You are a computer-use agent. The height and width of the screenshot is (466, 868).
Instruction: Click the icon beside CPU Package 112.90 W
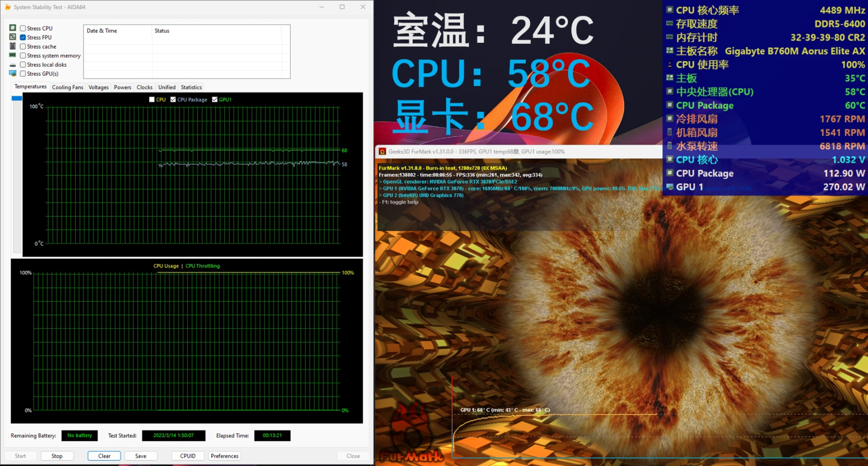[x=670, y=173]
